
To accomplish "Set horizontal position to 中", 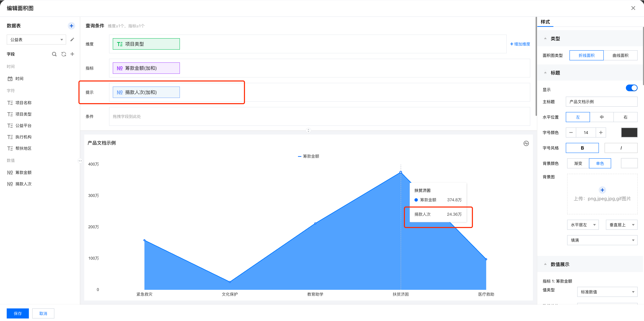I will coord(602,117).
